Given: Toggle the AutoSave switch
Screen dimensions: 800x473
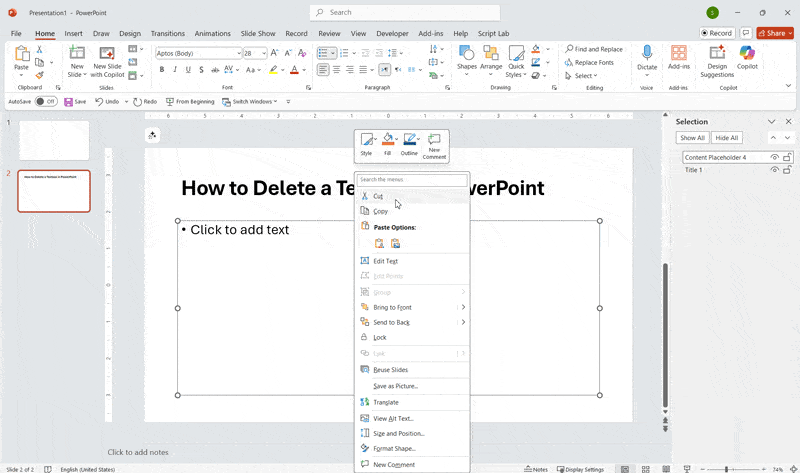Looking at the screenshot, I should [46, 101].
